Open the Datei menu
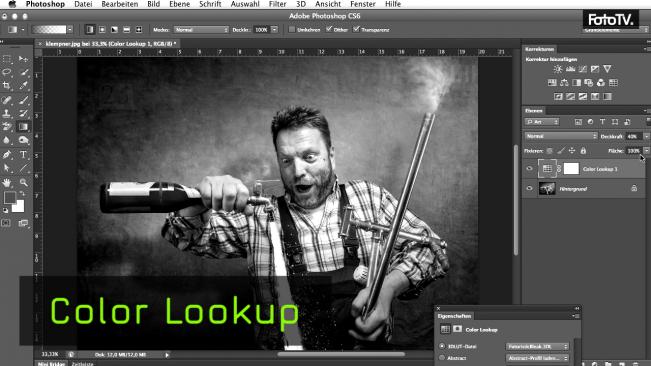This screenshot has width=651, height=366. [83, 4]
